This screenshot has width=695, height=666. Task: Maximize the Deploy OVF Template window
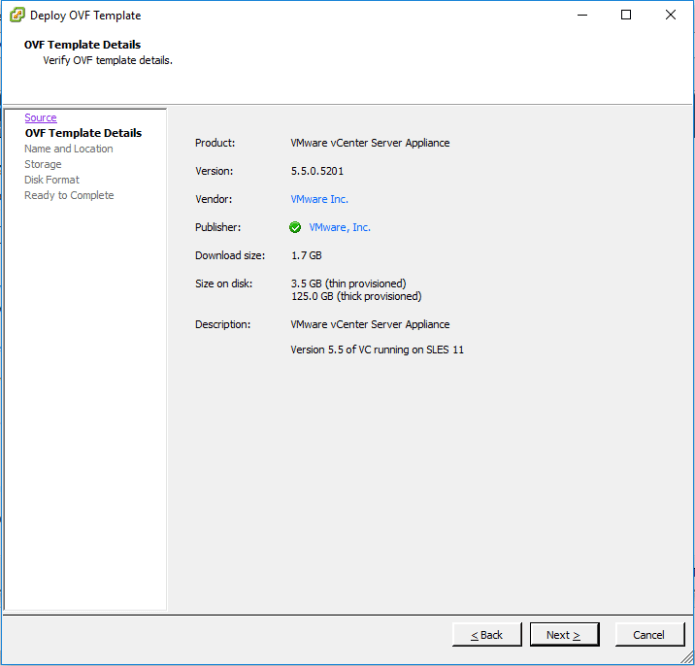click(x=626, y=15)
